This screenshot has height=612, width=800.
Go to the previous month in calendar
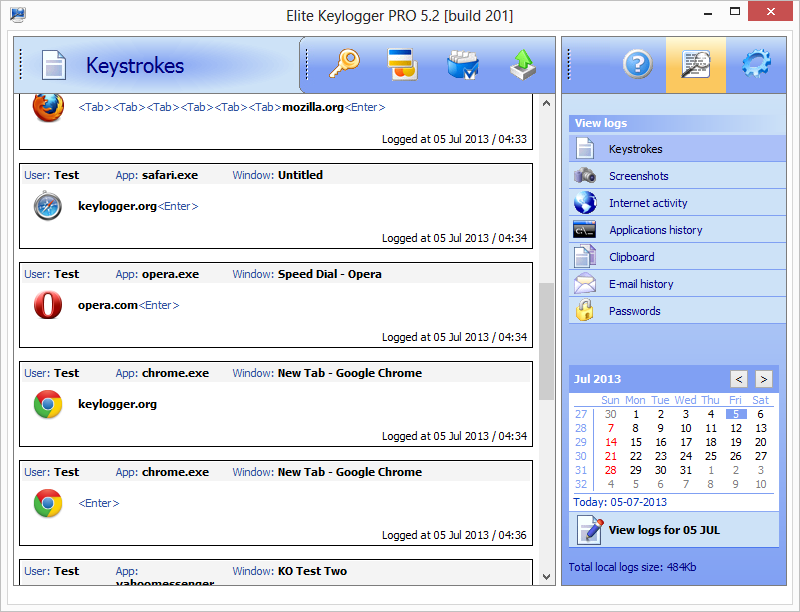pyautogui.click(x=739, y=379)
